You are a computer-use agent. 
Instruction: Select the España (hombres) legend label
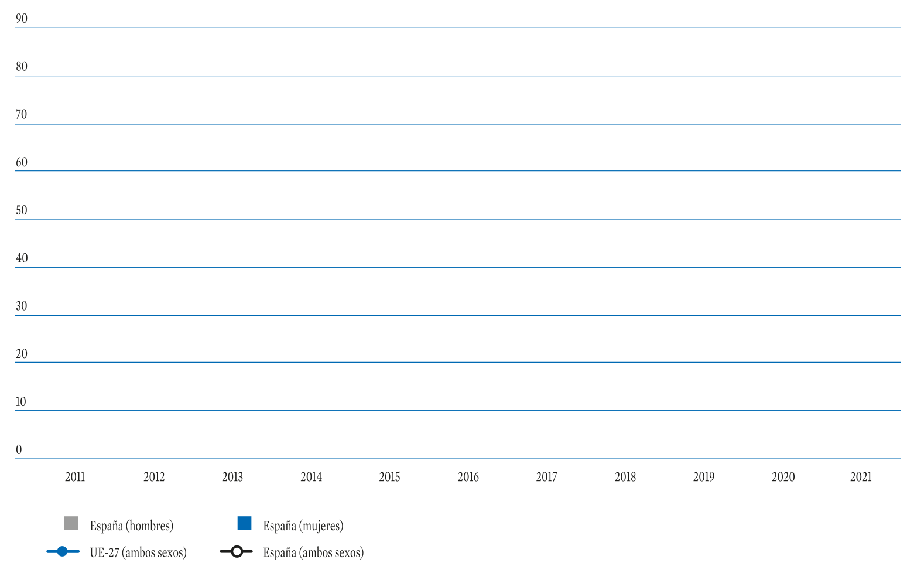[x=131, y=526]
